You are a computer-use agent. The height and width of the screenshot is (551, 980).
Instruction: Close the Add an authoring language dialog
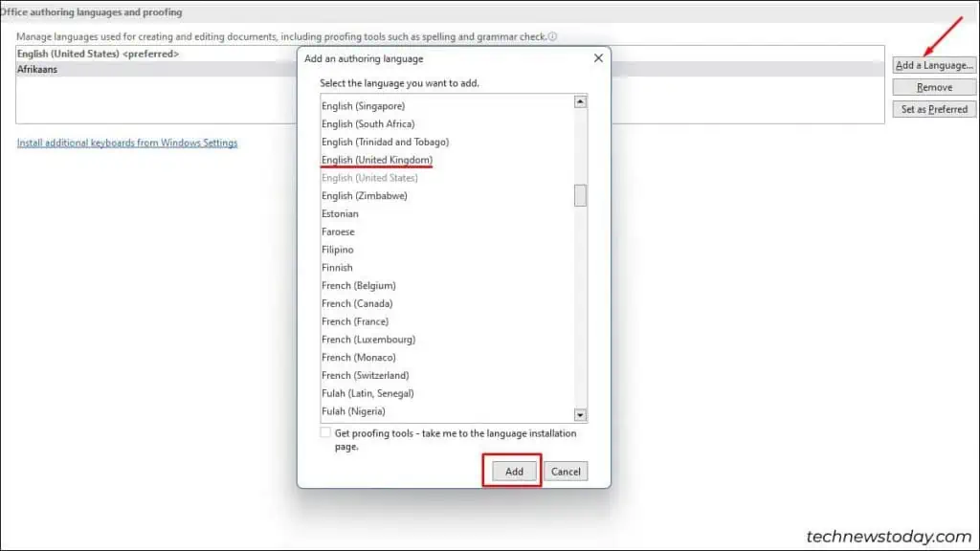pyautogui.click(x=598, y=58)
